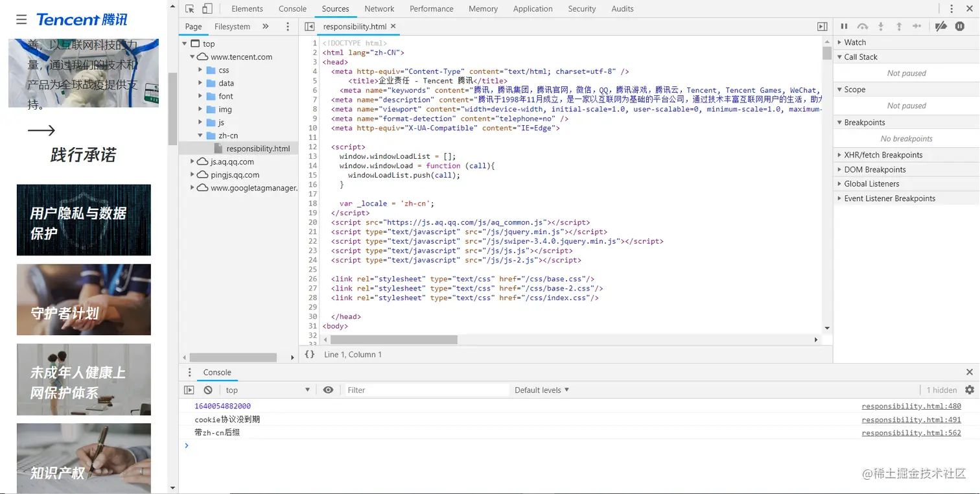Open console settings gear
The image size is (980, 494).
click(970, 390)
